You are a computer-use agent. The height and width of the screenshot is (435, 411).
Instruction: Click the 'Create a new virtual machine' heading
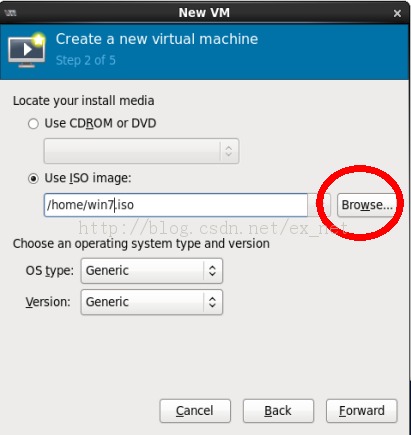coord(157,39)
